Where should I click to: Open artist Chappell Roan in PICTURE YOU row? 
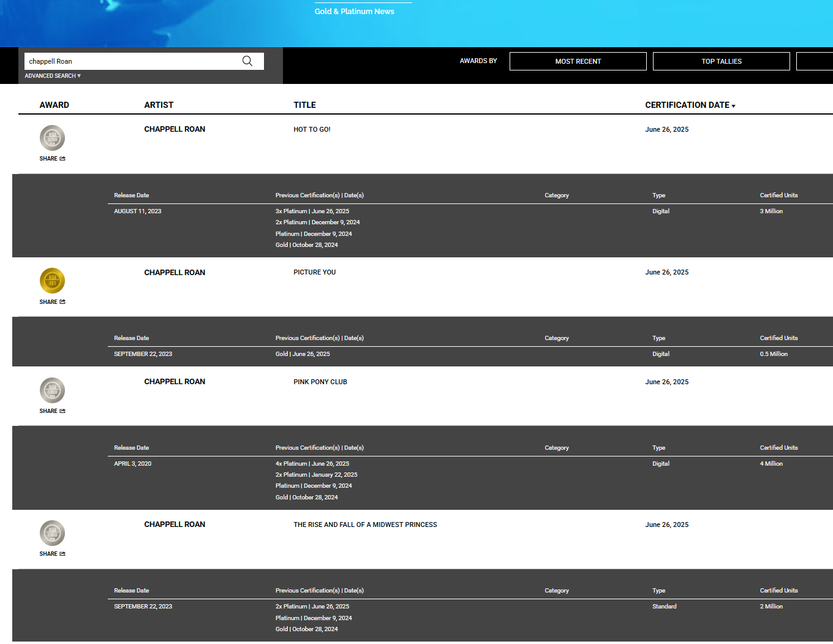pos(175,273)
